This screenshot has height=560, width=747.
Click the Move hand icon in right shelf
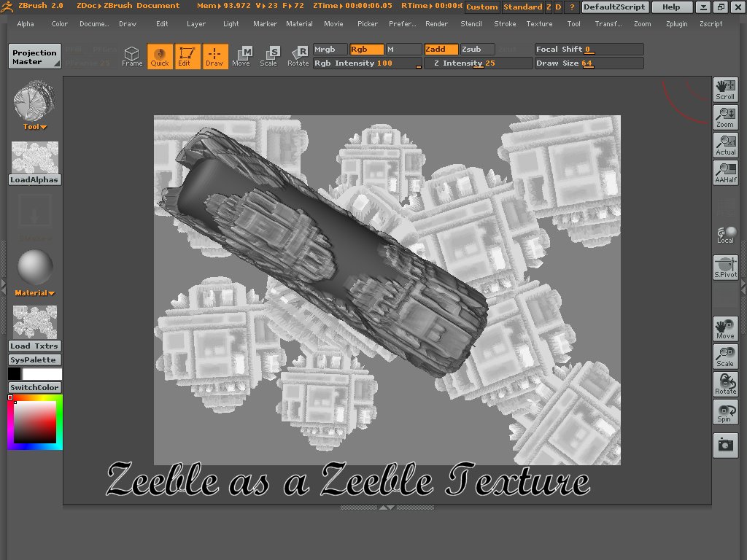(725, 329)
